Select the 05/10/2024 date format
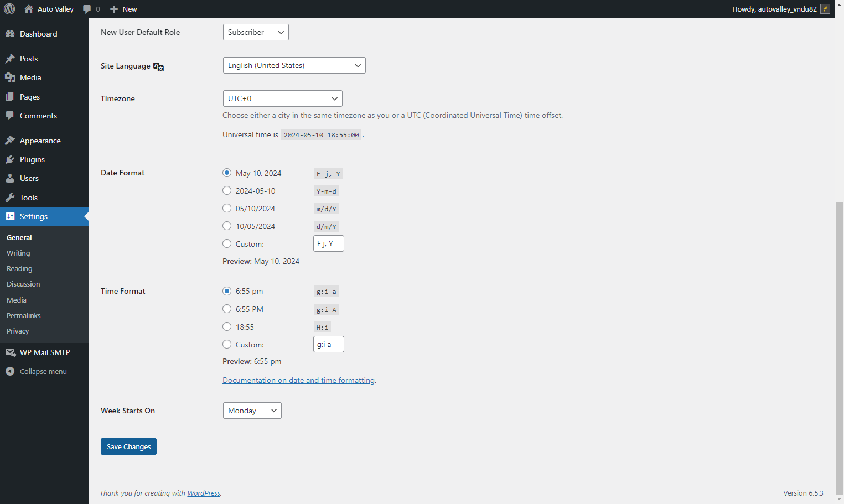This screenshot has height=504, width=844. [x=227, y=209]
